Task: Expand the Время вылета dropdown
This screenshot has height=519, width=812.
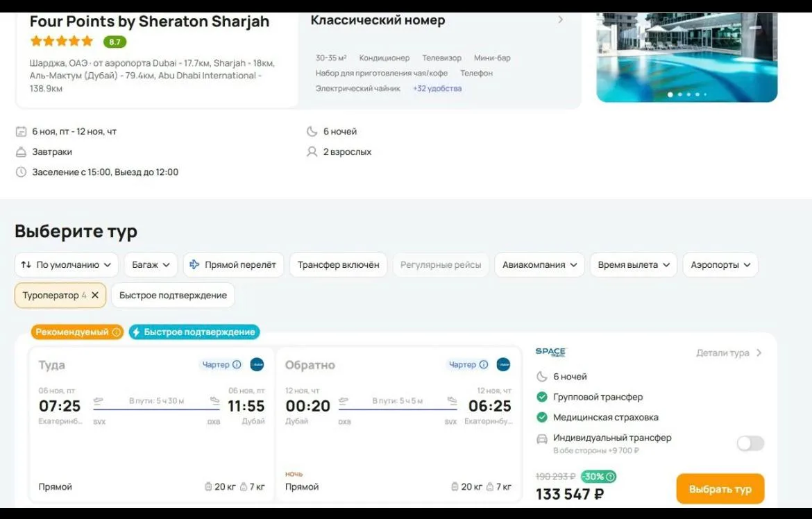Action: 634,264
